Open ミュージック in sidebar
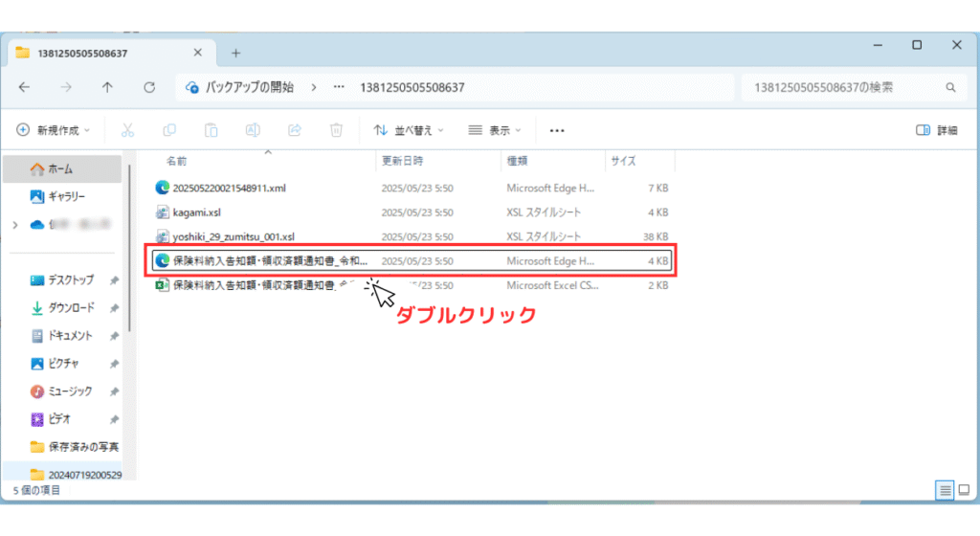980x536 pixels. tap(62, 391)
